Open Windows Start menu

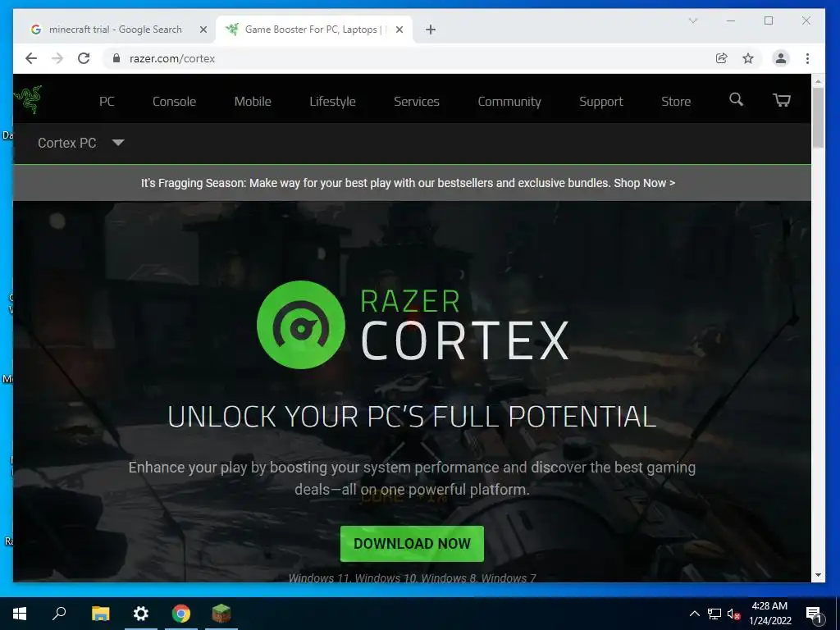20,614
